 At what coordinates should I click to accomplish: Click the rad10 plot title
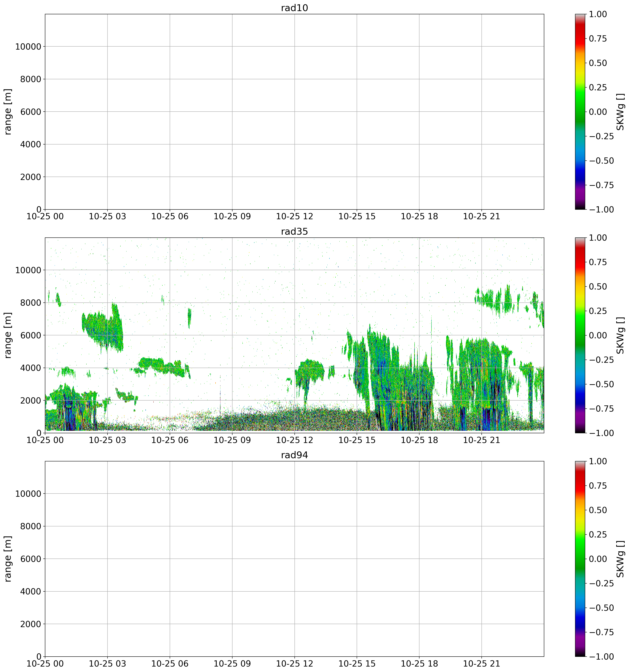pos(294,8)
